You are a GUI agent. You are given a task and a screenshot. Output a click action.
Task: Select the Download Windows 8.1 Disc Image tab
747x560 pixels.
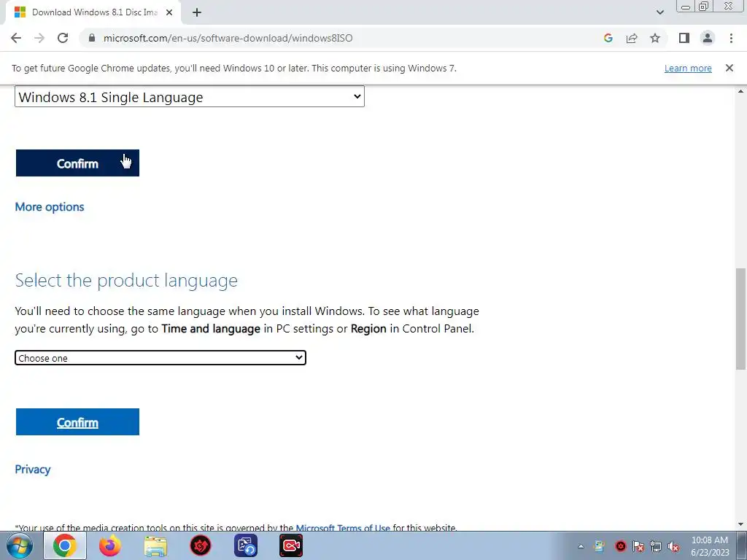point(93,12)
